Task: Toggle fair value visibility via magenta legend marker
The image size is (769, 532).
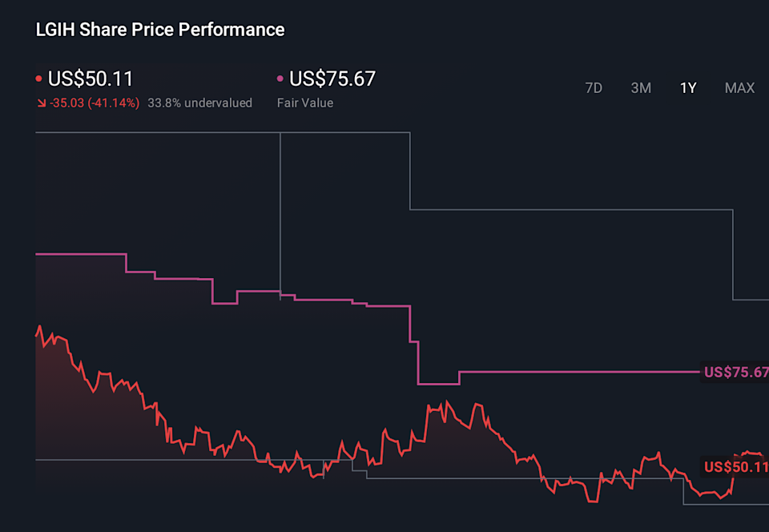Action: coord(280,78)
